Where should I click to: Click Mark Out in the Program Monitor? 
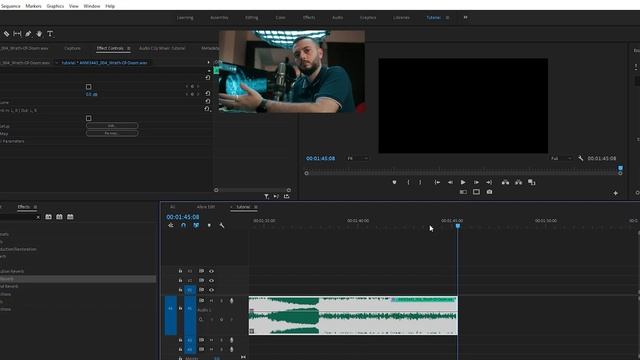coord(420,182)
